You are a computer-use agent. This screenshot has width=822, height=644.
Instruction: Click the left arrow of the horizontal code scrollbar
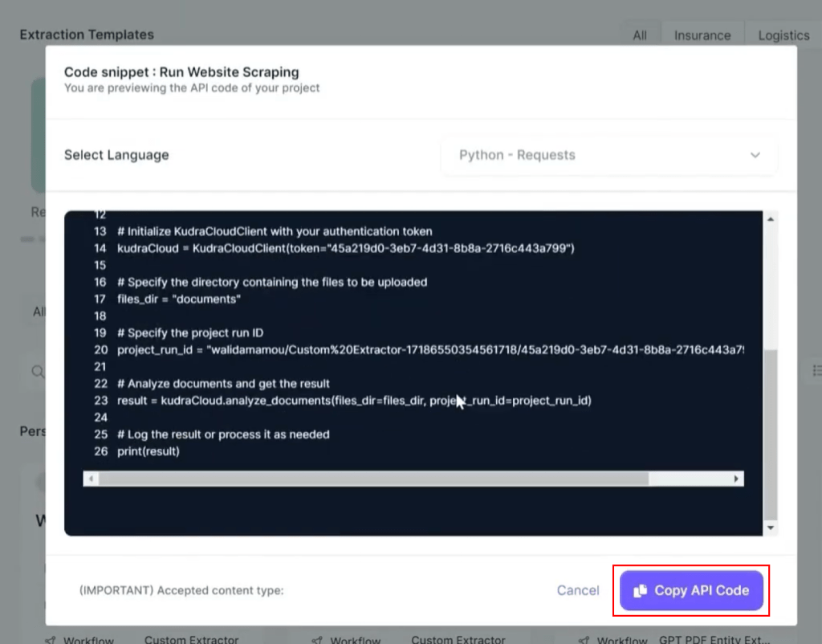91,478
